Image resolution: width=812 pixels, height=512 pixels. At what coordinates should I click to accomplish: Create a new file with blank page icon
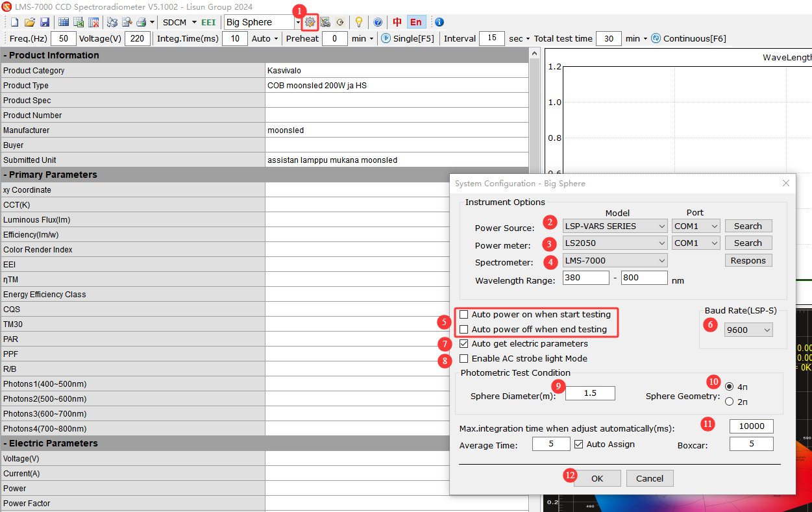pyautogui.click(x=14, y=22)
